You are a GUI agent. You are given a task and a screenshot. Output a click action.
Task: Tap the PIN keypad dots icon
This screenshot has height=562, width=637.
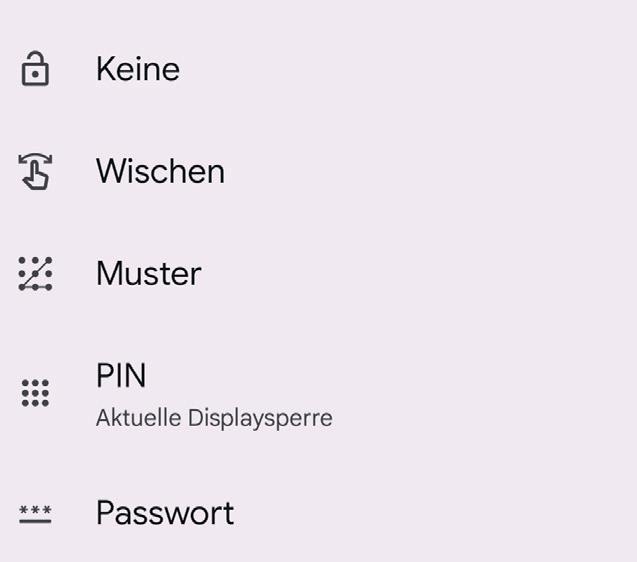coord(35,393)
